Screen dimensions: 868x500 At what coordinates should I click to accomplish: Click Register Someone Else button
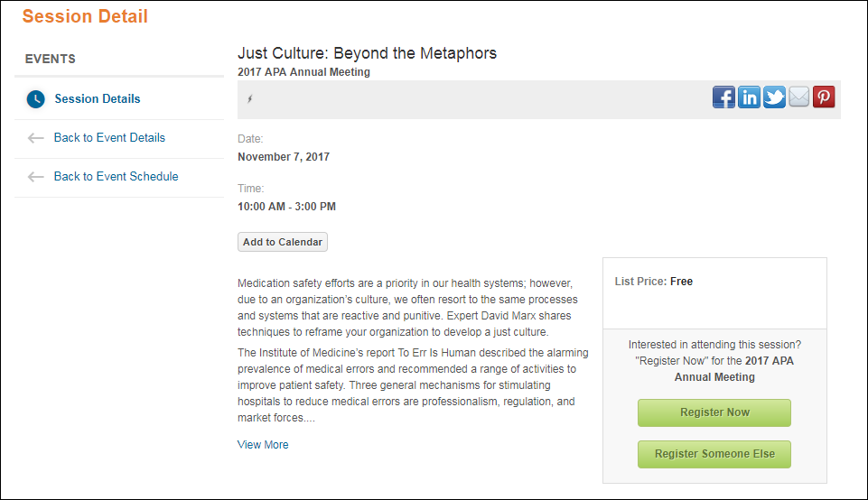click(714, 454)
